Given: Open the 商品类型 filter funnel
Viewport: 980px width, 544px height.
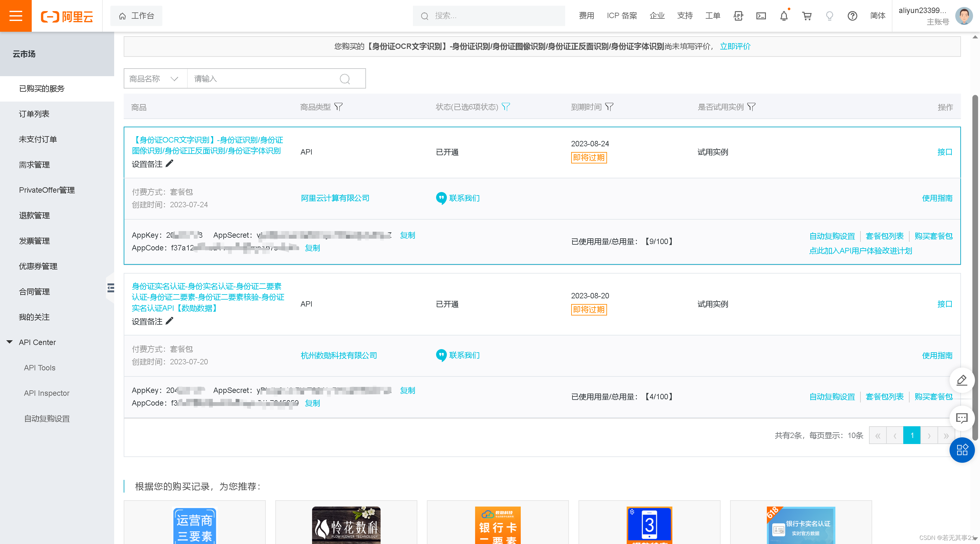Looking at the screenshot, I should click(338, 107).
